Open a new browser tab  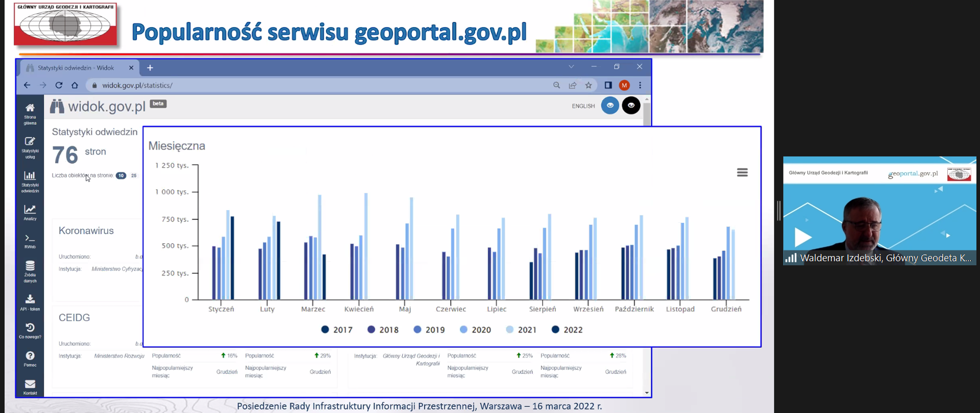pyautogui.click(x=150, y=68)
